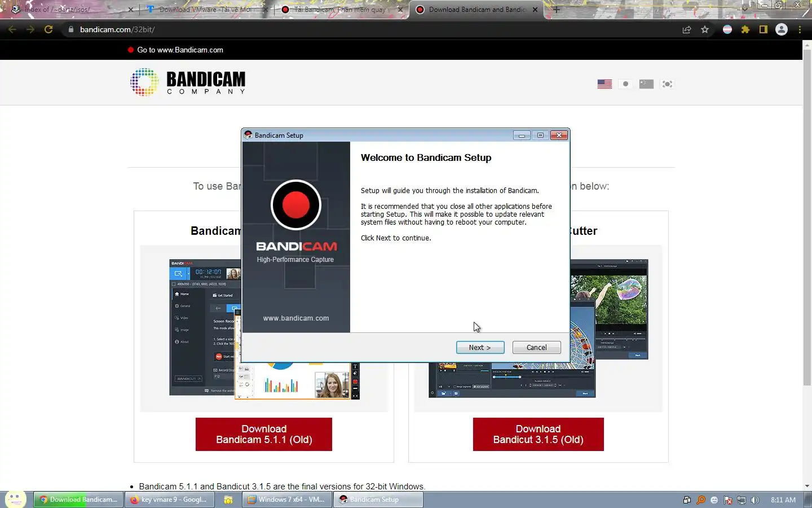Open the Extensions puzzle menu
Image resolution: width=812 pixels, height=508 pixels.
tap(745, 29)
